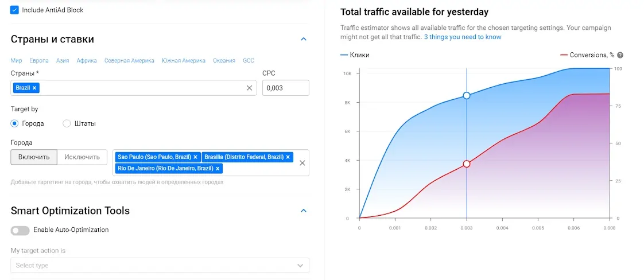
Task: Remove Brasilia city tag
Action: tap(288, 157)
